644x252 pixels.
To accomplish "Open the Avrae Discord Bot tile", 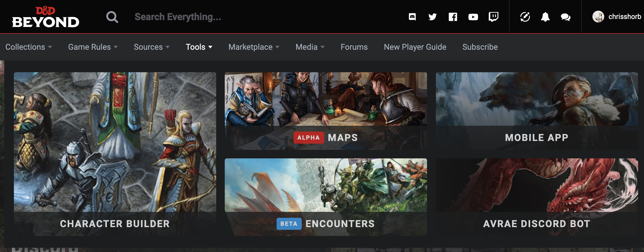I will coord(537,197).
